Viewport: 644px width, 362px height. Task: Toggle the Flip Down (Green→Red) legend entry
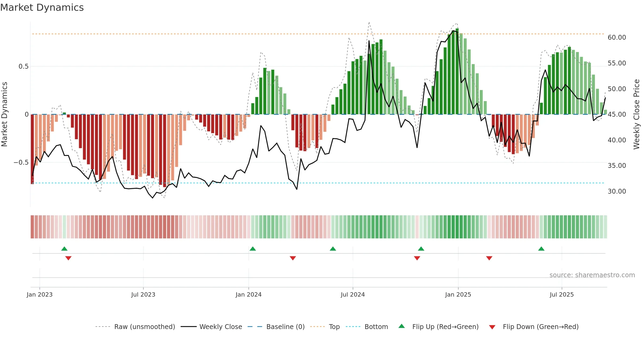coord(534,327)
